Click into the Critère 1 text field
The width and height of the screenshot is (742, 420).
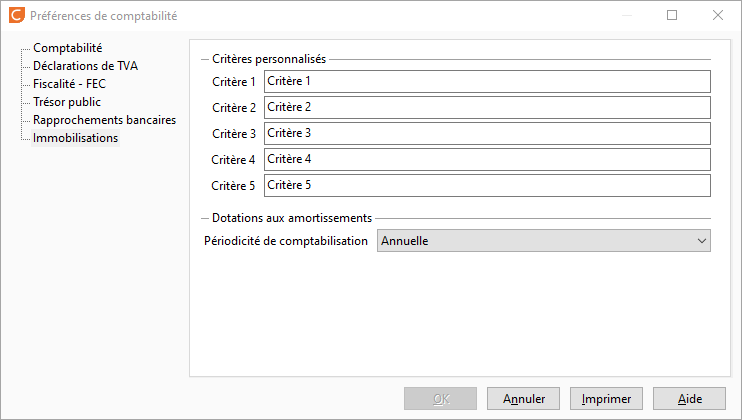pyautogui.click(x=487, y=81)
